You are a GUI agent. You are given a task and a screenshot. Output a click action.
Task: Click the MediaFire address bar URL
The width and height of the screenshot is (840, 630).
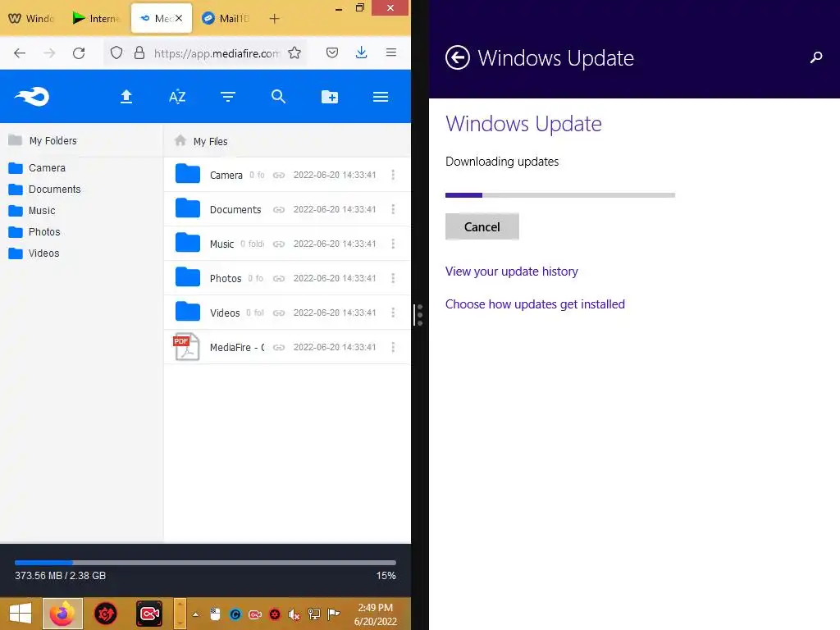coord(217,53)
